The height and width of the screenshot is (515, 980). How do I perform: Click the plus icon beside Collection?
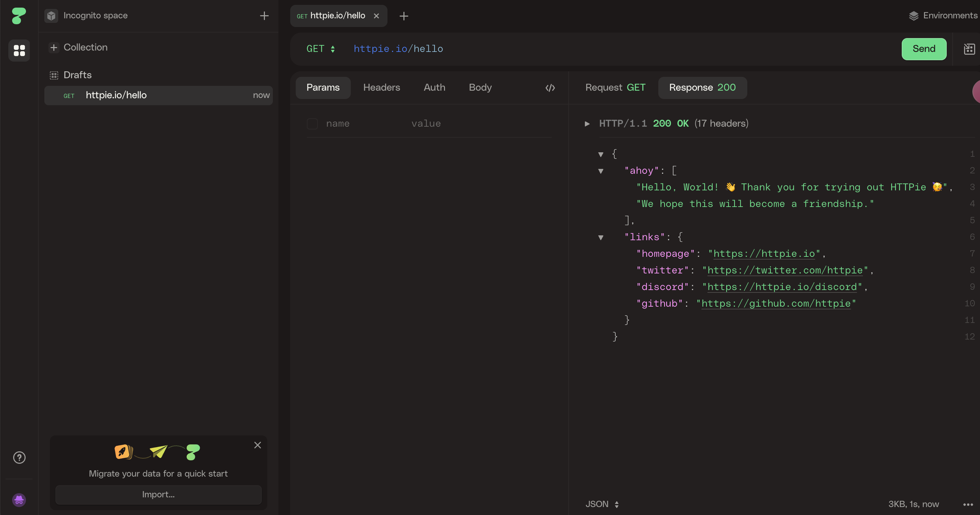(54, 47)
